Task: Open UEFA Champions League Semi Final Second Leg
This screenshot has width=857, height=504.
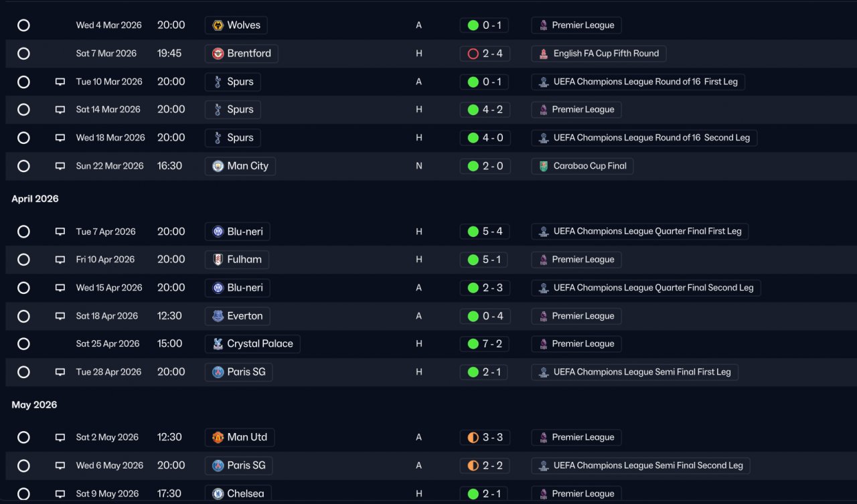Action: pos(641,465)
